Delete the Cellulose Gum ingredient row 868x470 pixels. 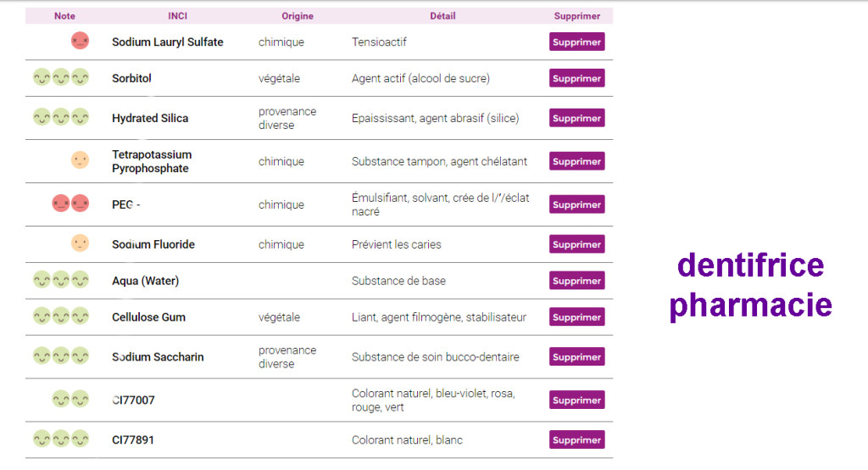coord(576,317)
